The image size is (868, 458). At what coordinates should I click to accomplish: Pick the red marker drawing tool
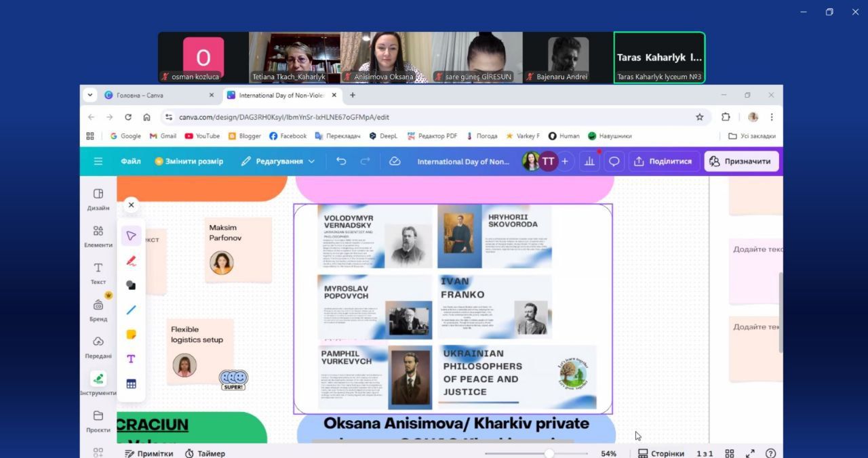131,261
